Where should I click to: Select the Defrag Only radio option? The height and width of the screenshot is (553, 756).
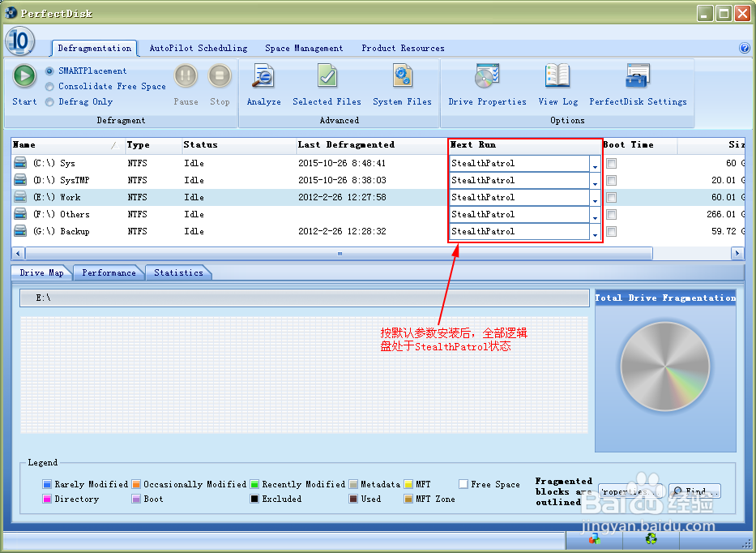pos(49,102)
